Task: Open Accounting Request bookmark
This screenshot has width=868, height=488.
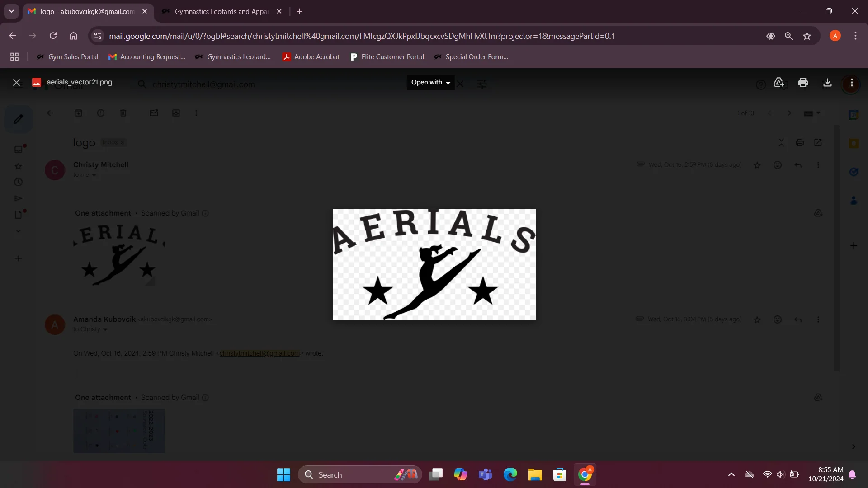Action: pyautogui.click(x=147, y=56)
